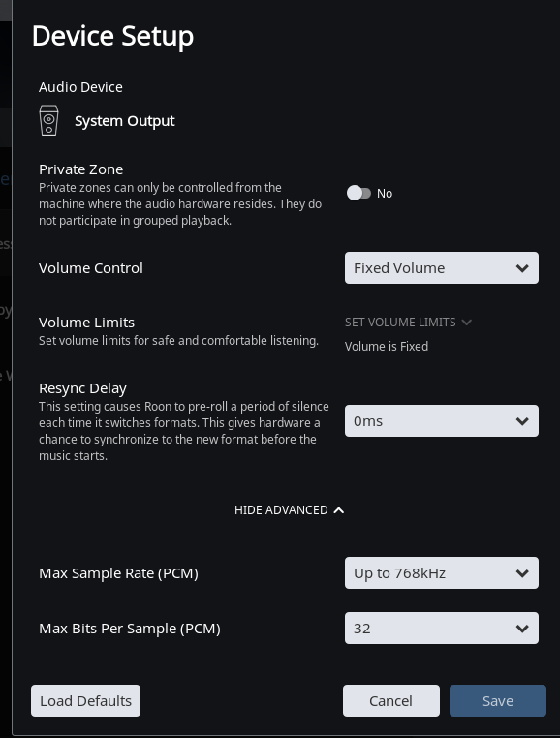Open the Resync Delay dropdown
This screenshot has height=738, width=560.
click(x=441, y=420)
